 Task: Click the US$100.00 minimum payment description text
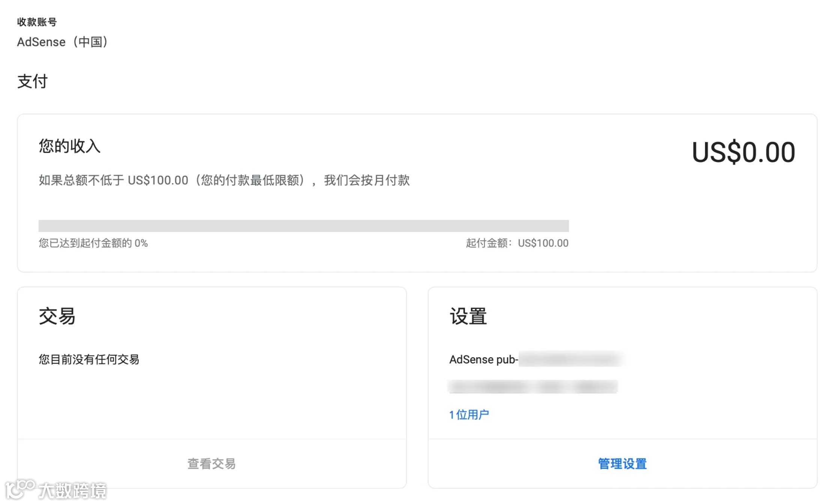tap(224, 180)
